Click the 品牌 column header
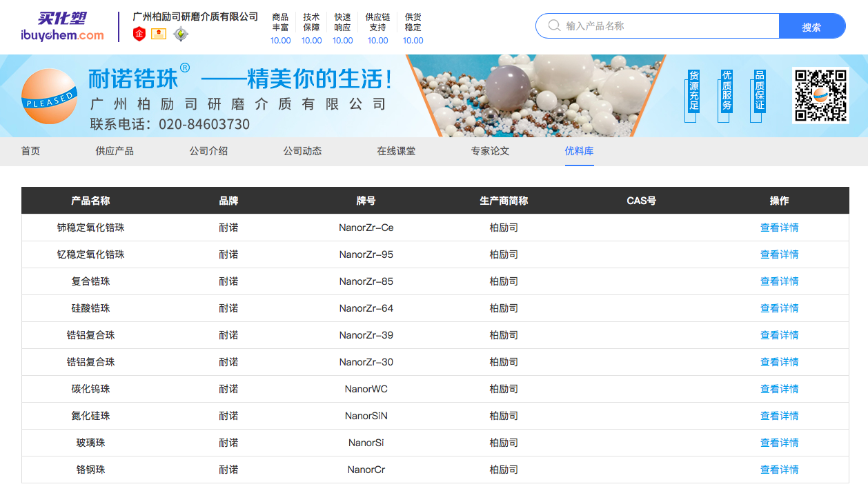 228,201
